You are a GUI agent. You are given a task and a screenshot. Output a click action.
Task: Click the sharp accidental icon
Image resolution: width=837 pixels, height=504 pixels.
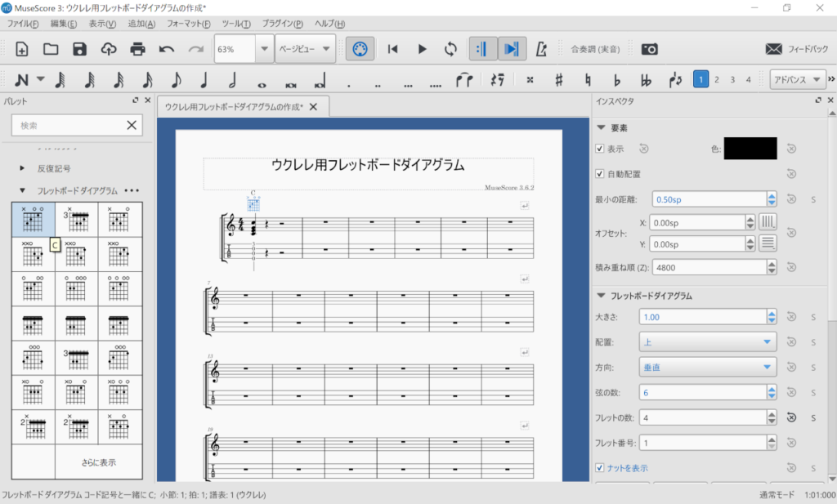tap(559, 80)
